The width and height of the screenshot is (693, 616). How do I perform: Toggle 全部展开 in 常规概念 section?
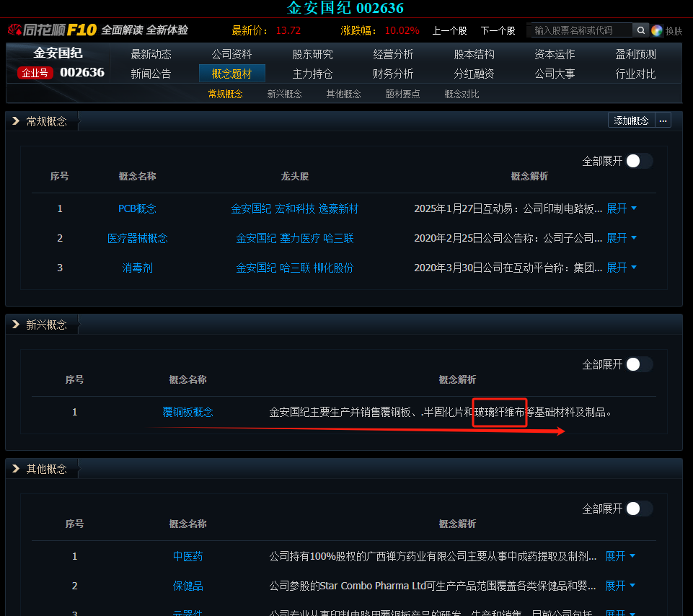point(639,161)
